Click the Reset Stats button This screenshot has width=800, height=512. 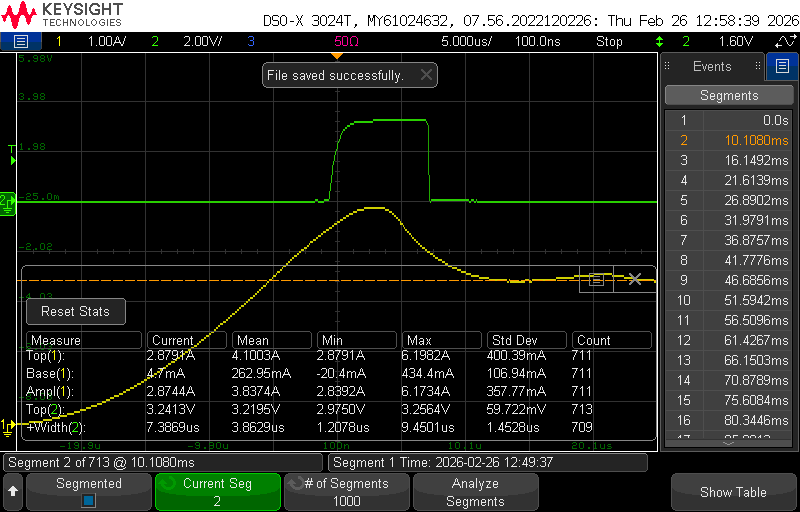(76, 312)
